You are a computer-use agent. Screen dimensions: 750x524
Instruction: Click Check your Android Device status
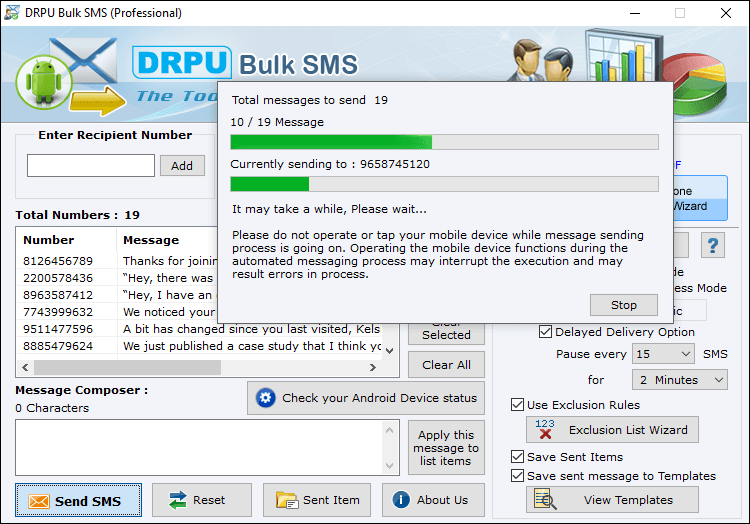click(x=366, y=398)
